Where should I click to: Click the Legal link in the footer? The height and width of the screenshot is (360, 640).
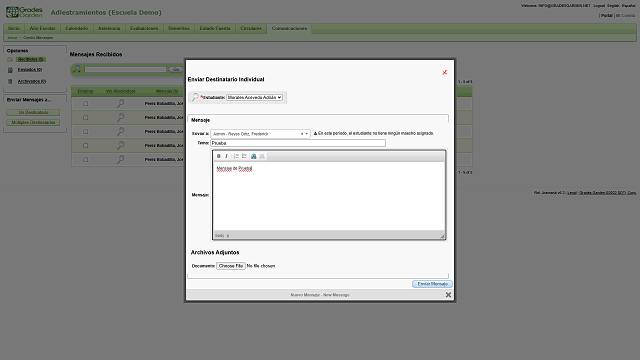572,193
